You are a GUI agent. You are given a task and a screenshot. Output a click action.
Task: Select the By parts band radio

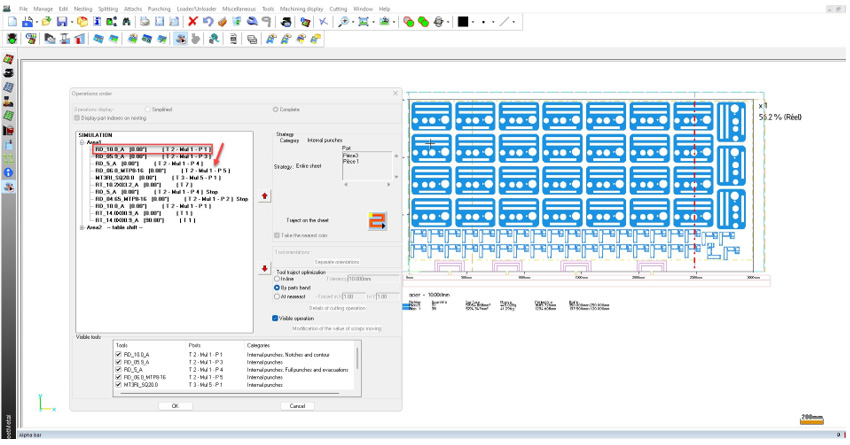coord(277,288)
